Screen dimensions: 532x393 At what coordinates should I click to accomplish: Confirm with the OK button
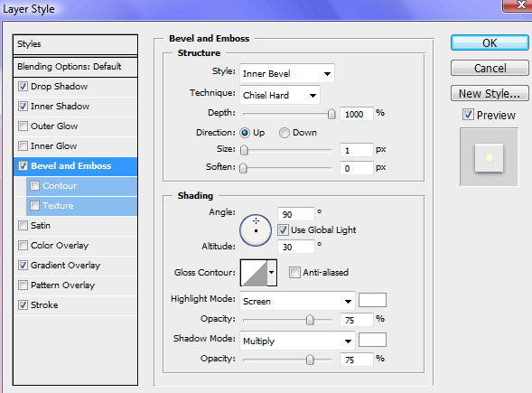[490, 42]
